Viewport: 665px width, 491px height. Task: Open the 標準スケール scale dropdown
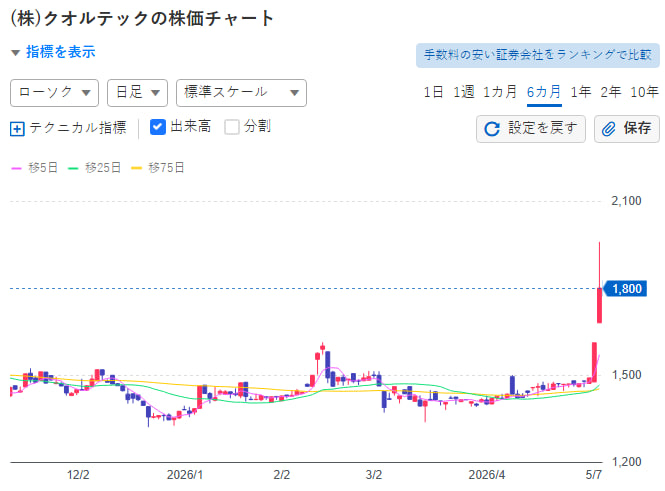coord(241,92)
